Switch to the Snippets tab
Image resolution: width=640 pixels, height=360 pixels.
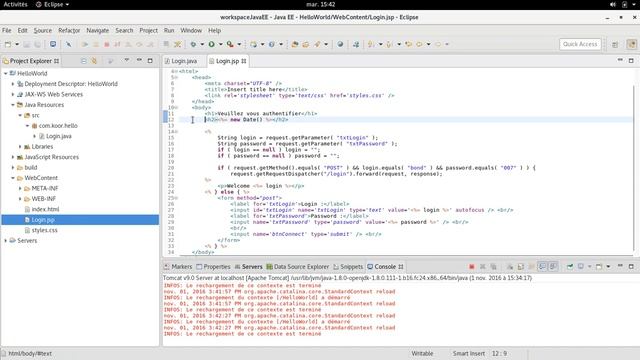pos(348,267)
